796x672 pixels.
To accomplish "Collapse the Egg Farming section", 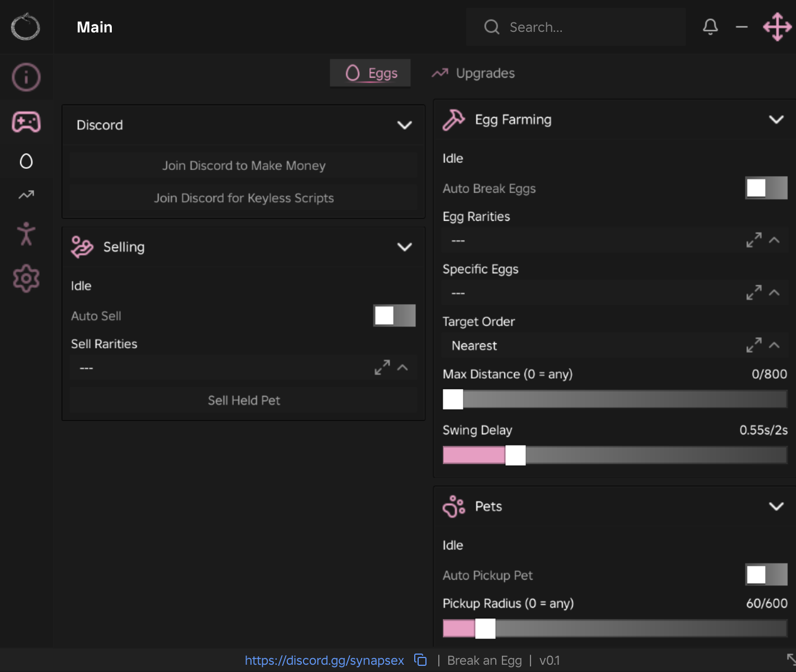I will (x=776, y=120).
